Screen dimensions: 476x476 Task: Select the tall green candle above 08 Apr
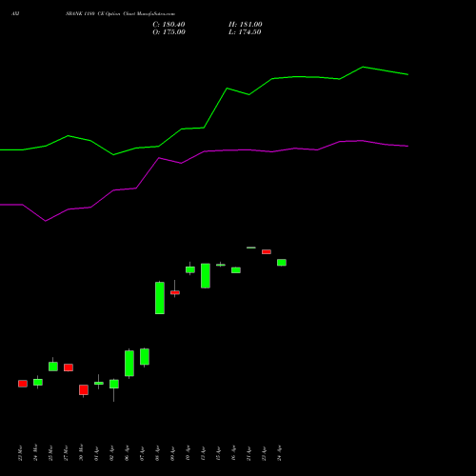click(x=160, y=298)
